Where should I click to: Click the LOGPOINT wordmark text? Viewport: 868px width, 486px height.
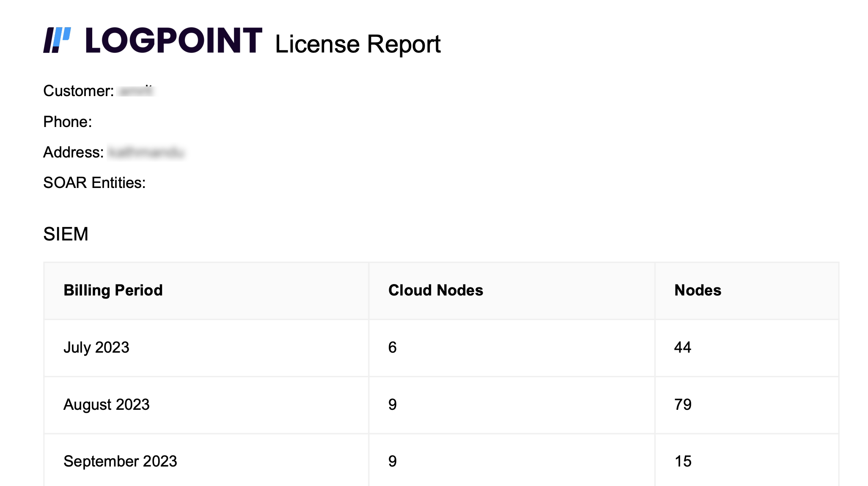(174, 41)
